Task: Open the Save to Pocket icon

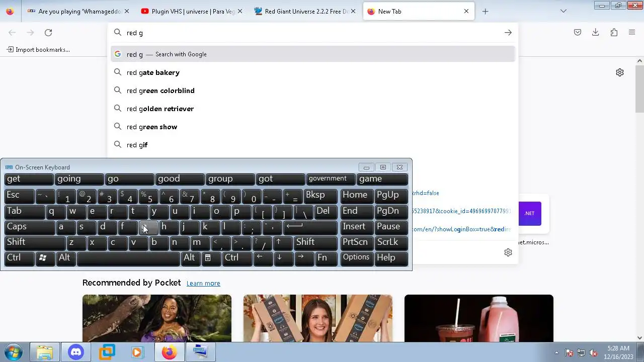Action: pyautogui.click(x=578, y=33)
